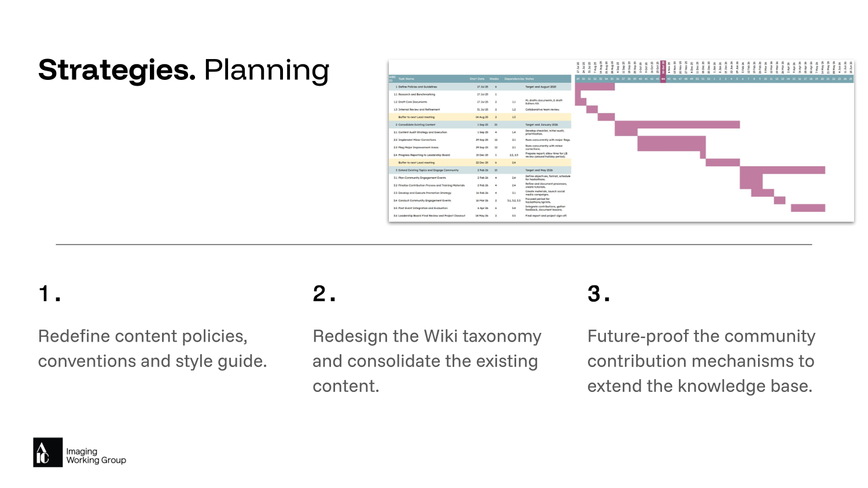Image resolution: width=868 pixels, height=488 pixels.
Task: Click the horizontal divider line
Action: [434, 244]
